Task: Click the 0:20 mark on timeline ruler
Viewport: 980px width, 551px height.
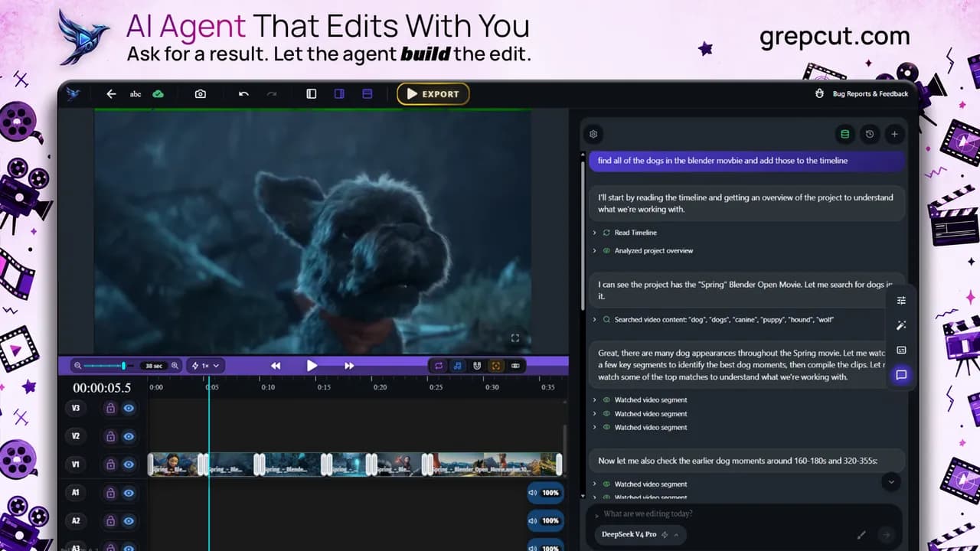Action: tap(380, 387)
